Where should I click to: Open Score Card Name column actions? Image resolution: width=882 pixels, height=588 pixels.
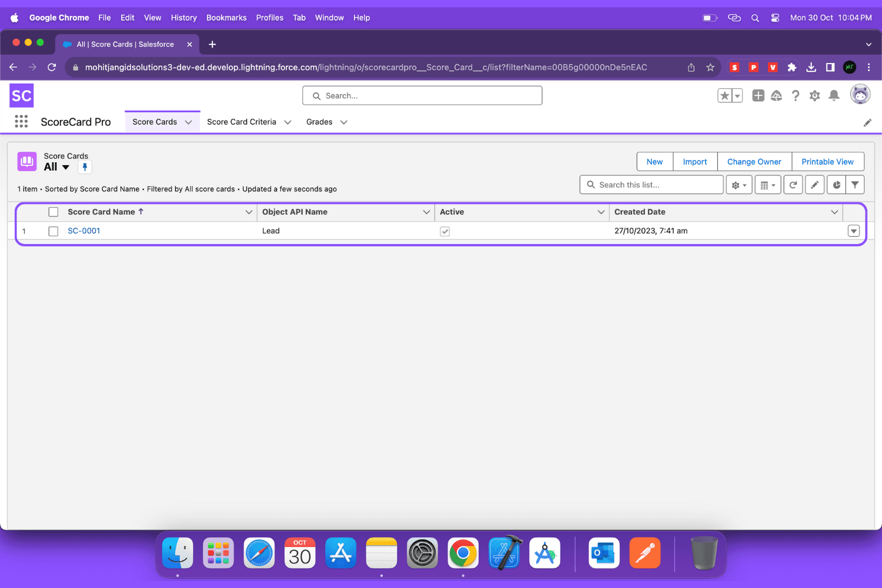(249, 212)
